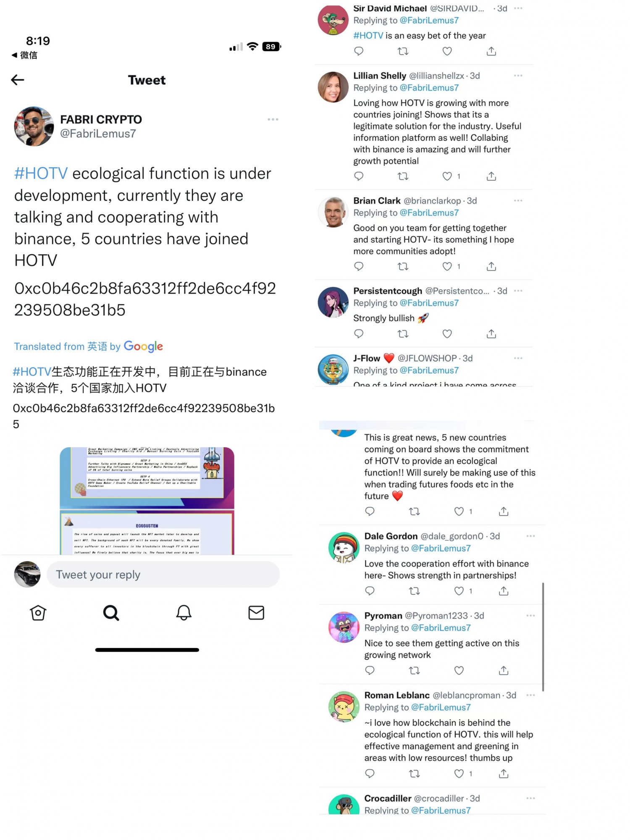Open more options on FABRI CRYPTO tweet
This screenshot has width=630, height=840.
click(x=273, y=119)
